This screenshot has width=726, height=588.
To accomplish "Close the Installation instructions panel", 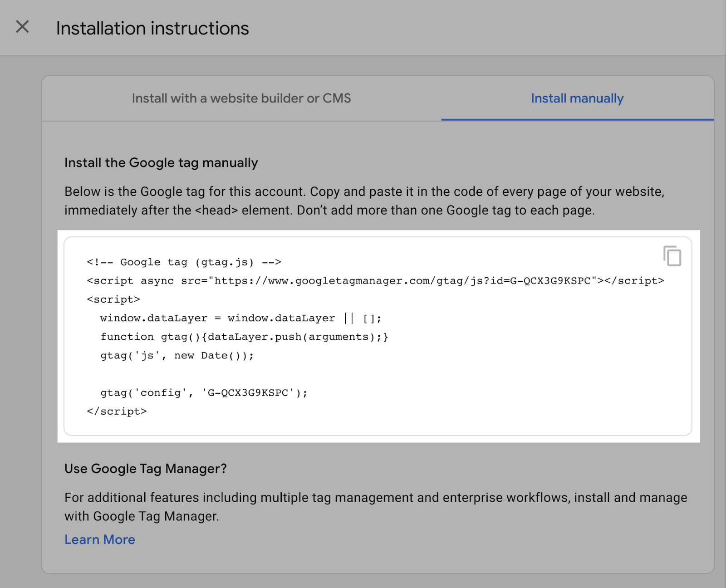I will tap(22, 27).
